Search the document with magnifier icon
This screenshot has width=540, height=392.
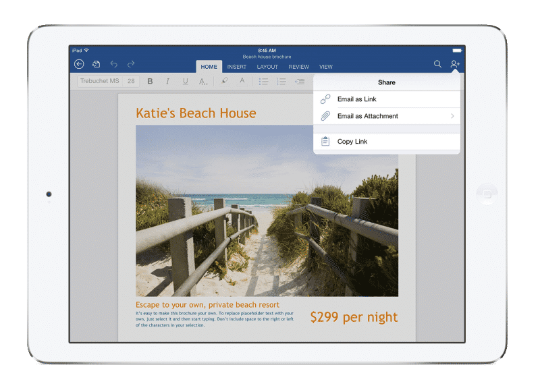tap(437, 64)
